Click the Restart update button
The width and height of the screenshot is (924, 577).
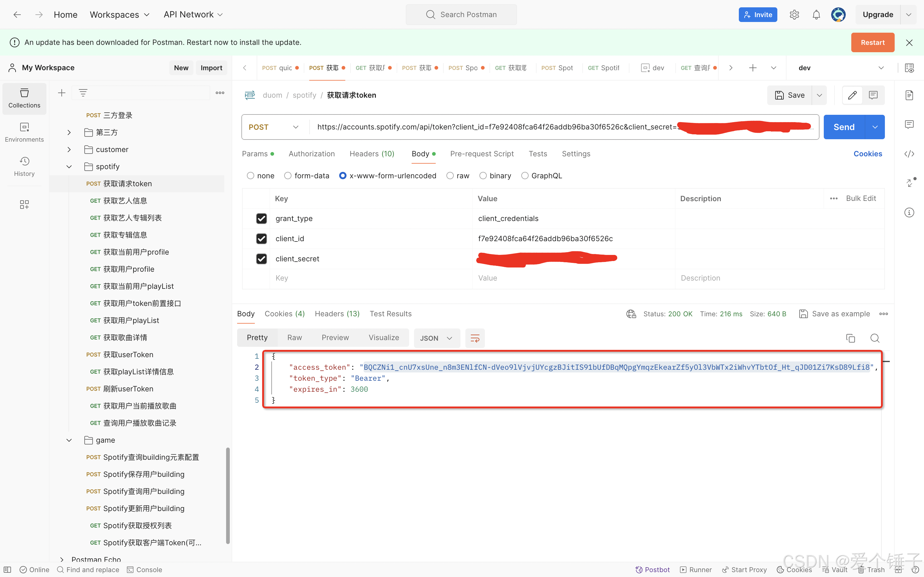[872, 42]
